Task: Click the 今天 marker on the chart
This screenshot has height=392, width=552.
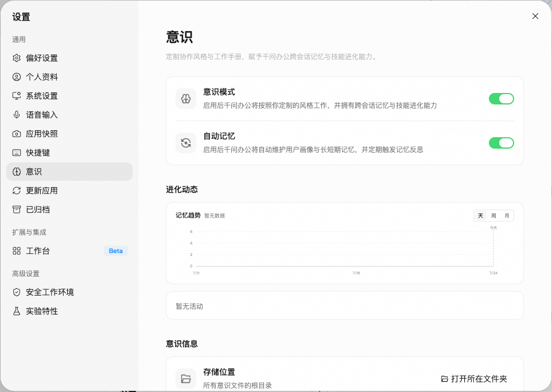Action: coord(493,228)
